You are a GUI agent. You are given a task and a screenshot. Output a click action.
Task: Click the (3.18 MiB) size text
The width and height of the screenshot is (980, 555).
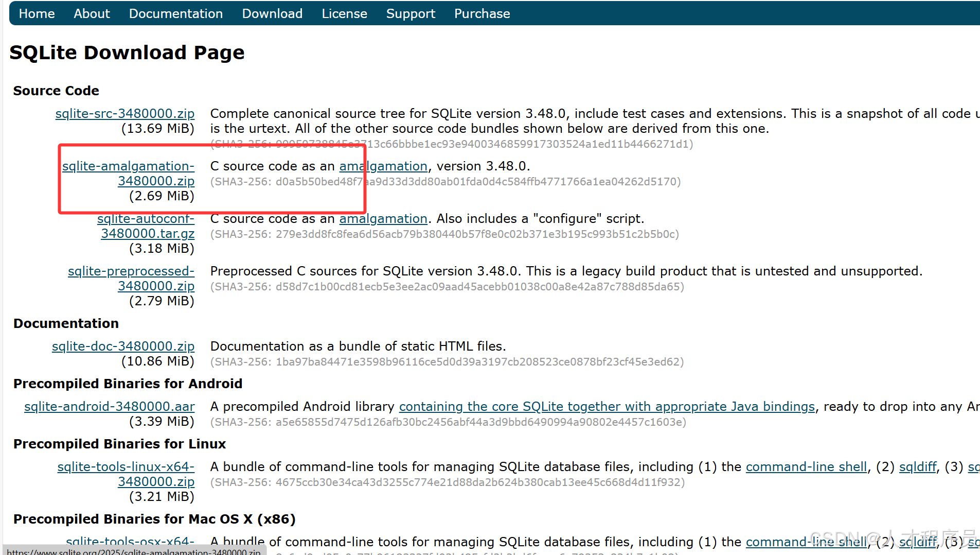[162, 249]
